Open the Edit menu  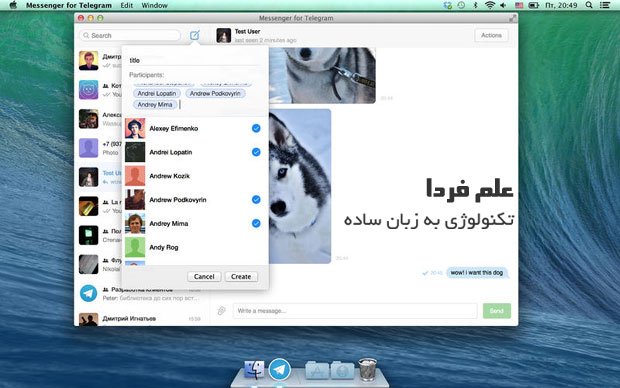[127, 5]
